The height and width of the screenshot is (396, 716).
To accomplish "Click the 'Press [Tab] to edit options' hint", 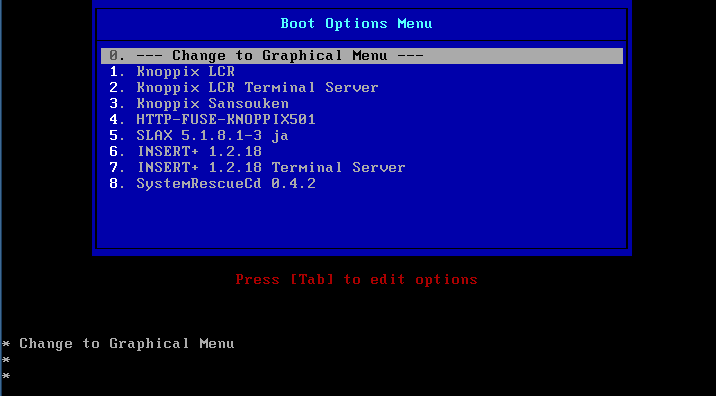I will [357, 280].
